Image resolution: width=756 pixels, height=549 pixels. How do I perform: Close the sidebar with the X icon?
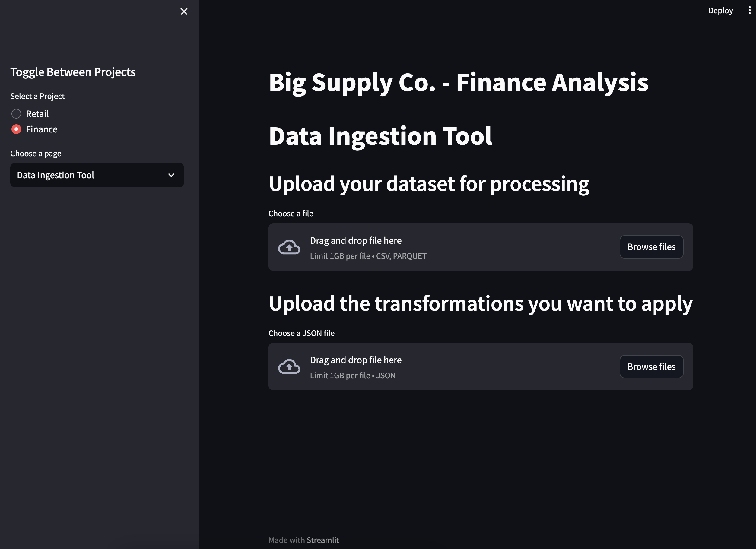click(x=184, y=11)
